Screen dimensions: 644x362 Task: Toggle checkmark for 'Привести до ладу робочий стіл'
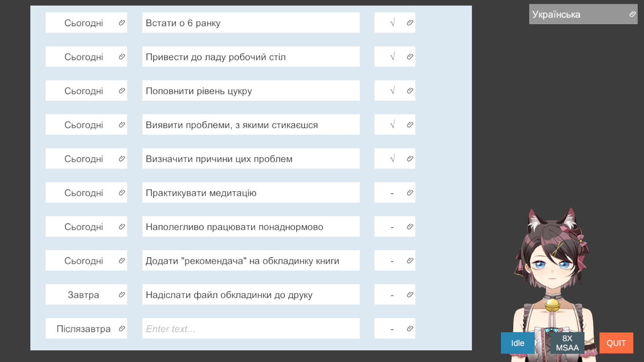point(392,57)
